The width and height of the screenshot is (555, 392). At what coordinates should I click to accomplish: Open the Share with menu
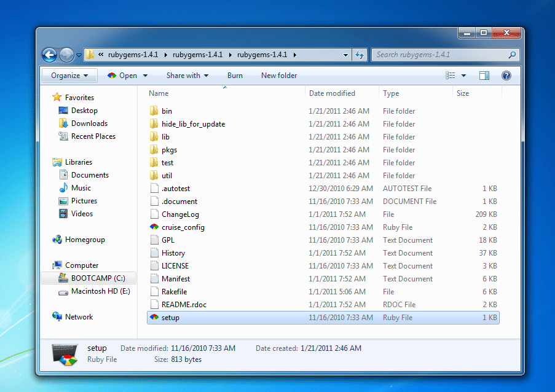click(187, 76)
